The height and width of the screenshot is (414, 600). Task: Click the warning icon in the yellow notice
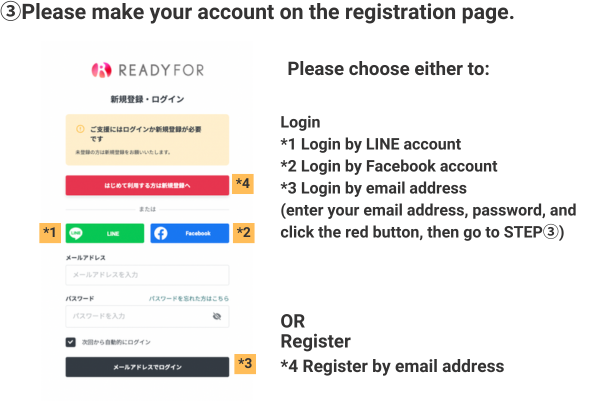point(80,130)
